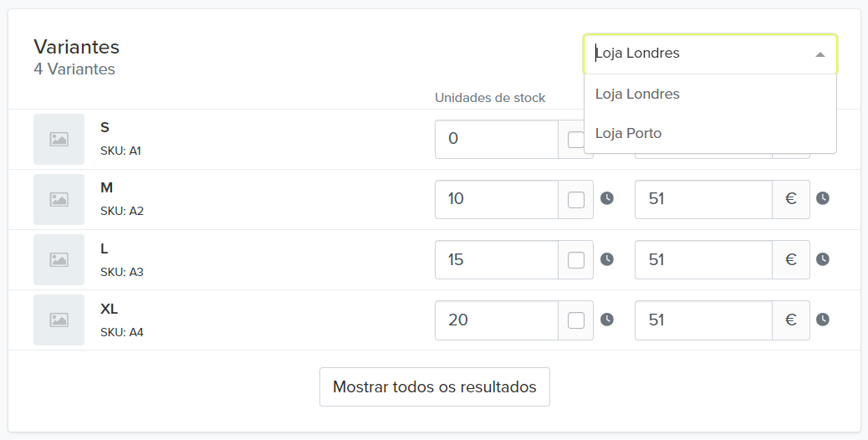868x440 pixels.
Task: Collapse the store dropdown using its arrow
Action: pyautogui.click(x=820, y=54)
